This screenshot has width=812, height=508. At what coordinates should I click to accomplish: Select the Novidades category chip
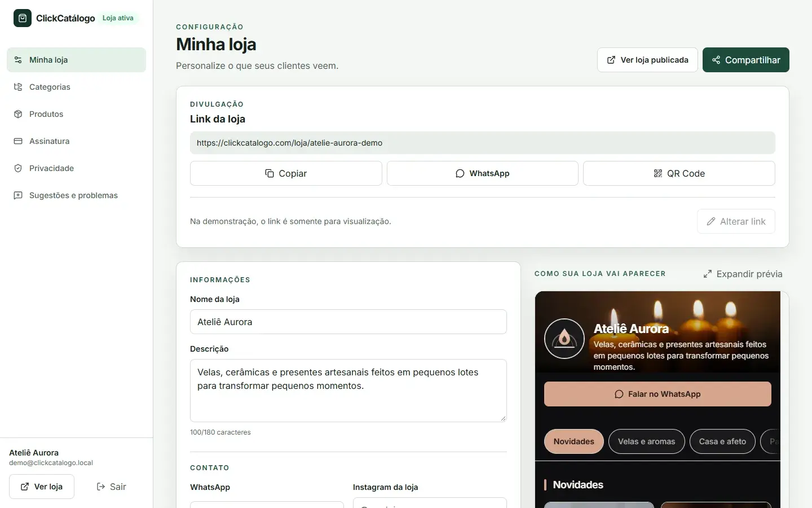(x=574, y=441)
